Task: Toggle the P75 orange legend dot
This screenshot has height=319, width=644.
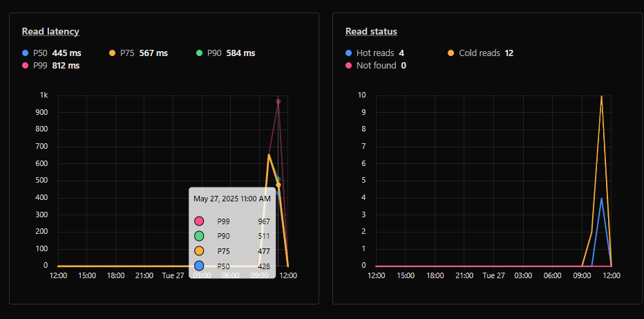Action: pos(112,53)
